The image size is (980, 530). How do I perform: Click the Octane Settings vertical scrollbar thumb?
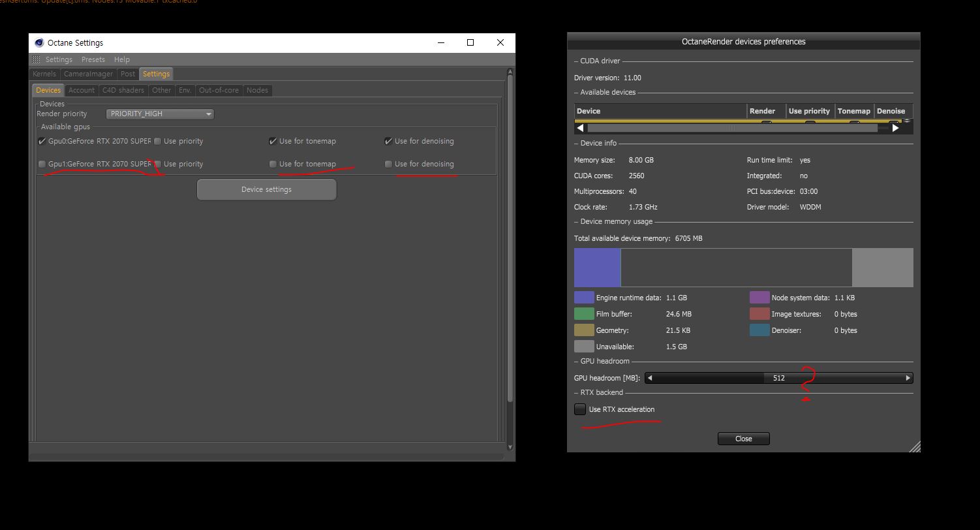(x=510, y=238)
